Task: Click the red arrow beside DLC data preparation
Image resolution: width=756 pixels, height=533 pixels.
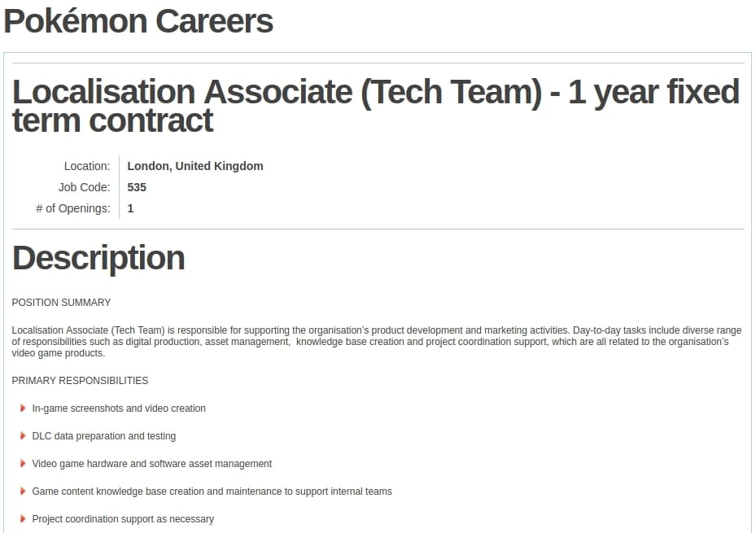Action: [x=23, y=435]
